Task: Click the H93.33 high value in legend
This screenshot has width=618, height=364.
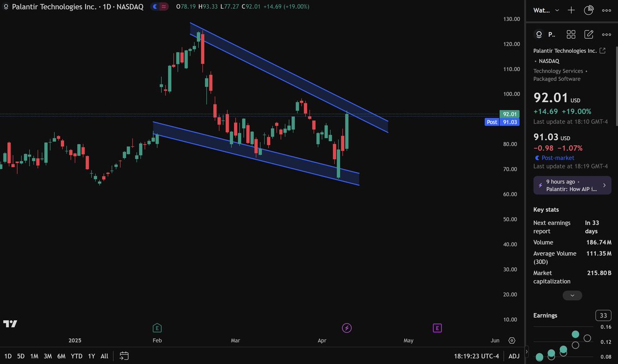Action: click(x=209, y=7)
